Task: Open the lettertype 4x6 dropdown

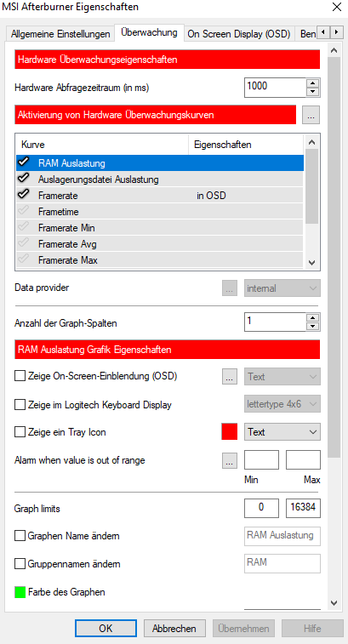Action: pos(282,405)
